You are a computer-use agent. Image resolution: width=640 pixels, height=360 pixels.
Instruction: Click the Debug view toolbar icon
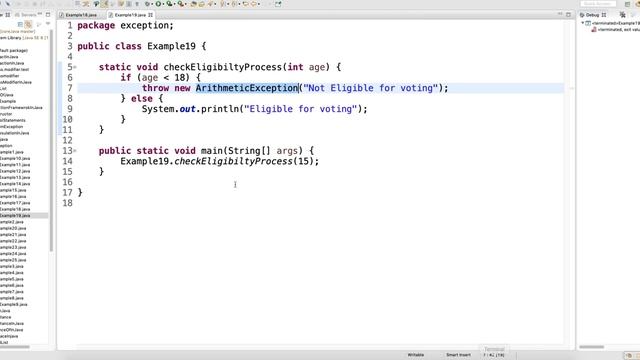tap(622, 15)
